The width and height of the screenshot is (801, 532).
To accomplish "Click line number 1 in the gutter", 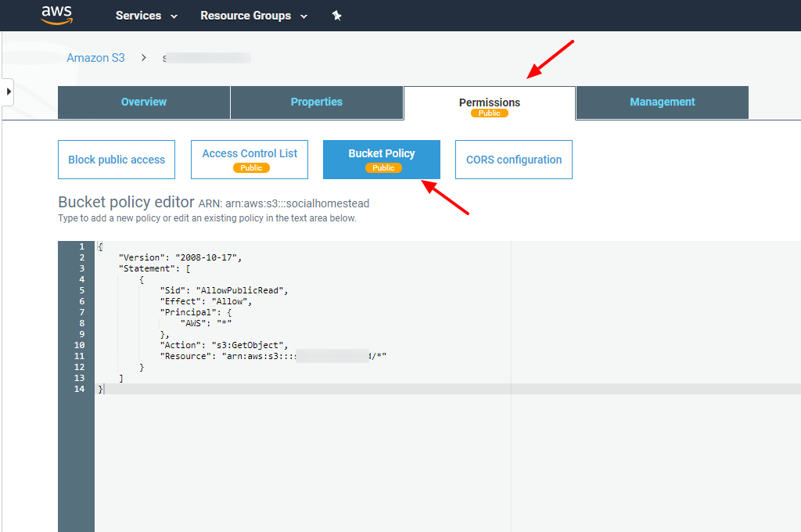I will [81, 246].
